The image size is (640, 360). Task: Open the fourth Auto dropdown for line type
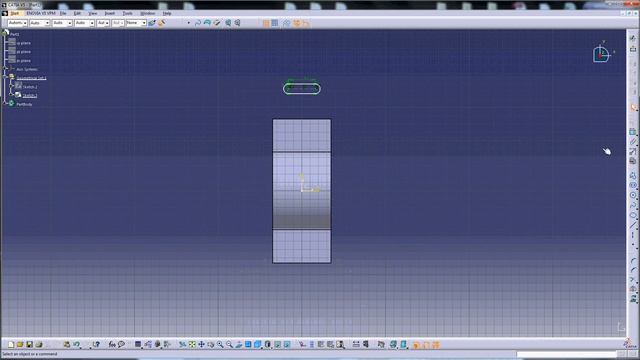coord(84,23)
